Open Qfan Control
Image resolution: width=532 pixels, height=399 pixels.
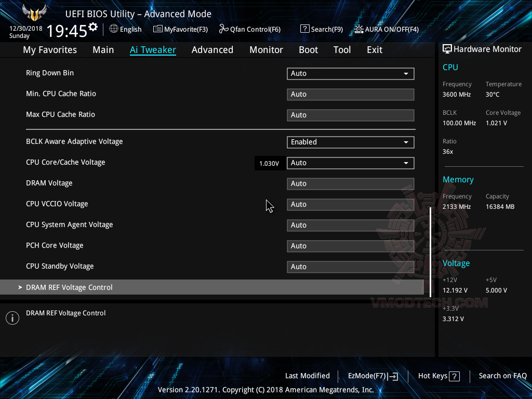[249, 29]
